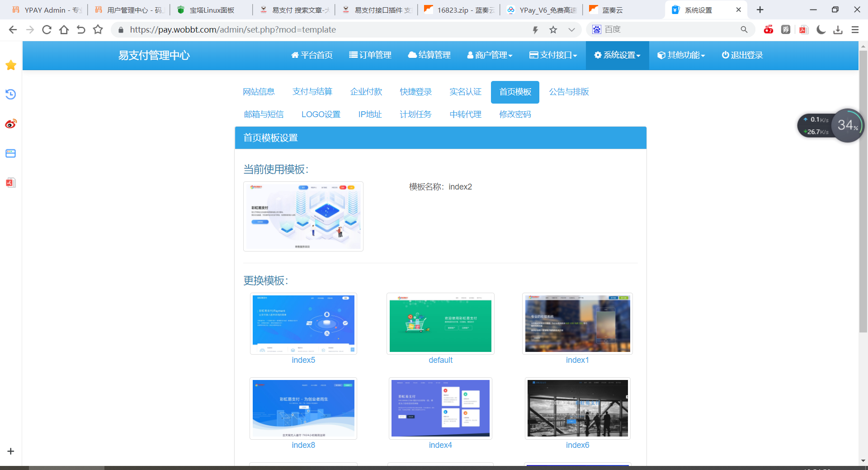This screenshot has height=470, width=868.
Task: Open the gray 券 coupon extension icon
Action: (x=786, y=29)
